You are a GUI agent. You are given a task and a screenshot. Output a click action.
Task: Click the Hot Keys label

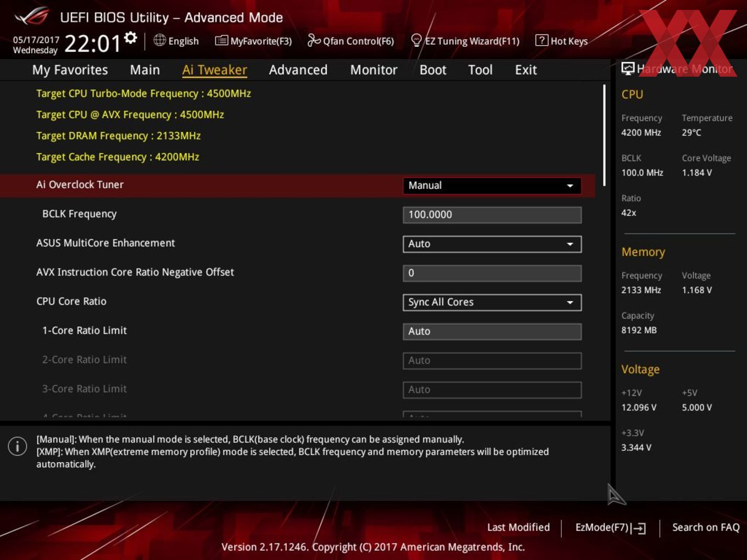coord(569,41)
